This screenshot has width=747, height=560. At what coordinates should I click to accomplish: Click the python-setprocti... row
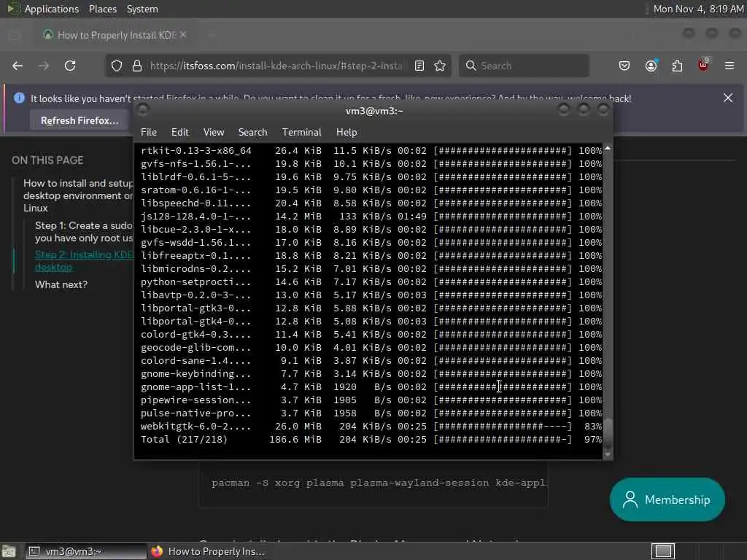click(x=371, y=282)
